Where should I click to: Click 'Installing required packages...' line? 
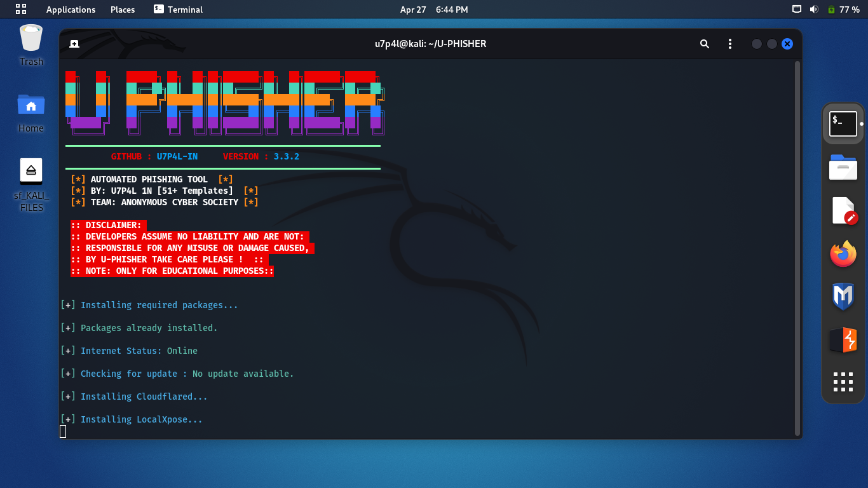pyautogui.click(x=149, y=305)
